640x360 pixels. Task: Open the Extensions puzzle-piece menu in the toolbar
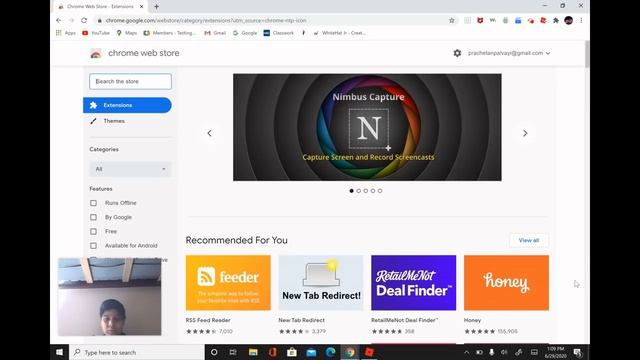(556, 20)
